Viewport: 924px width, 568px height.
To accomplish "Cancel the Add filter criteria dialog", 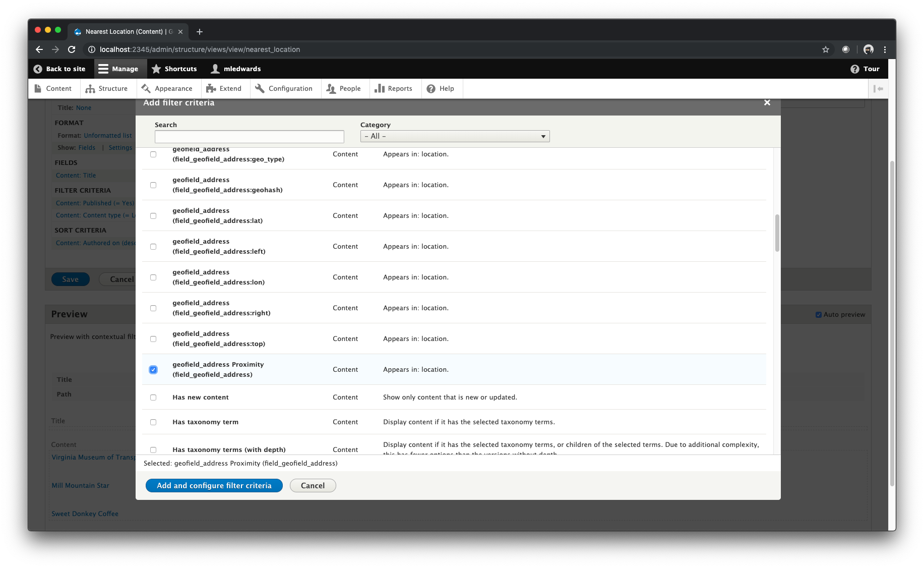I will 313,486.
